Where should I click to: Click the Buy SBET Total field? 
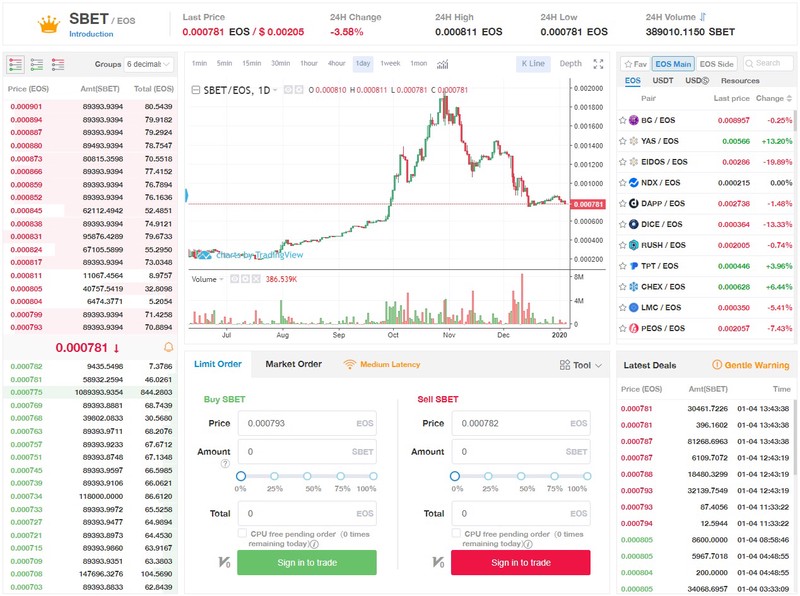307,513
